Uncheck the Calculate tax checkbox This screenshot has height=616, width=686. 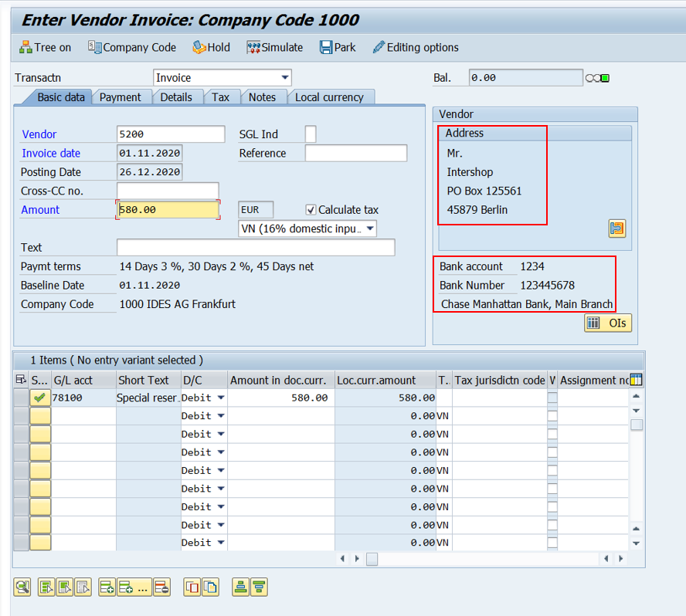point(311,210)
